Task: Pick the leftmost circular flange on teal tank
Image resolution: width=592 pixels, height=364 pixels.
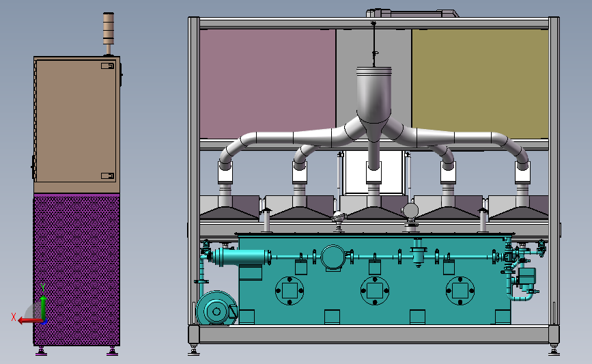Action: (290, 291)
